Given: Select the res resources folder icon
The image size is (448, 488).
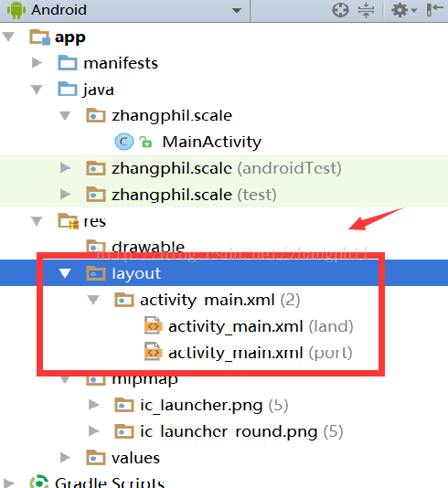Looking at the screenshot, I should coord(68,220).
